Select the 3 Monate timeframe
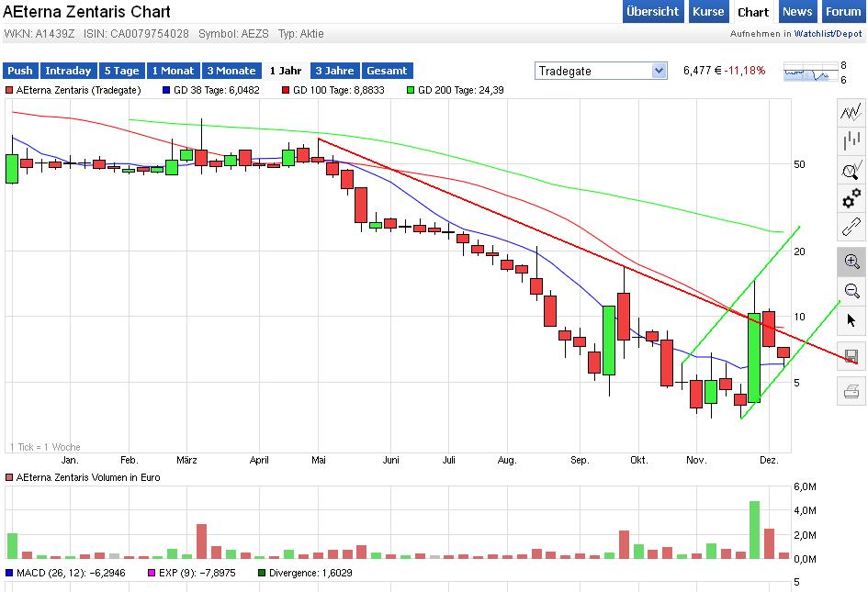 click(x=231, y=71)
